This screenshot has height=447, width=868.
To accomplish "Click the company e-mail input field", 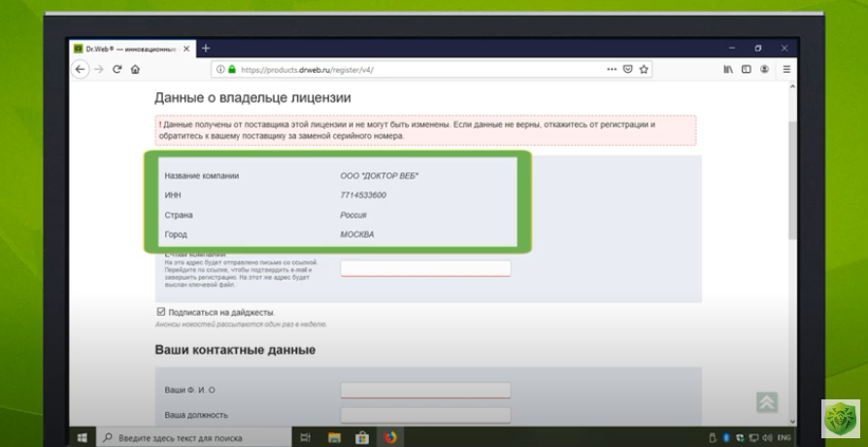I will click(425, 268).
